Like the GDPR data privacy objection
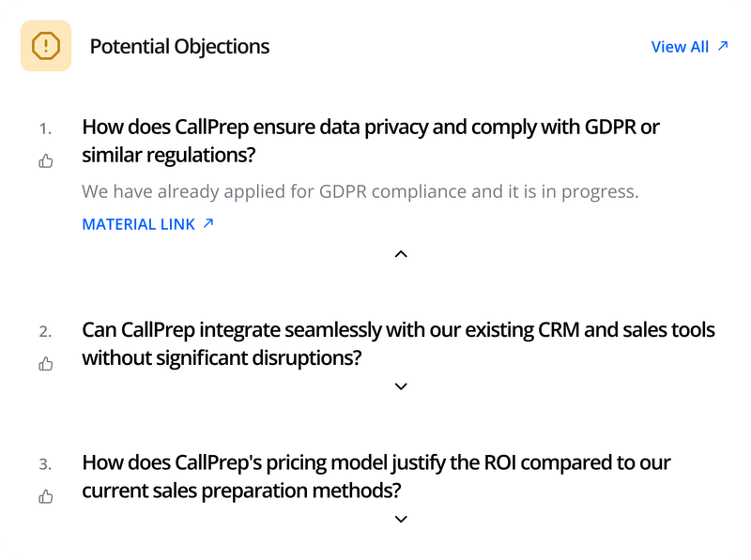This screenshot has height=560, width=751. coord(46,161)
